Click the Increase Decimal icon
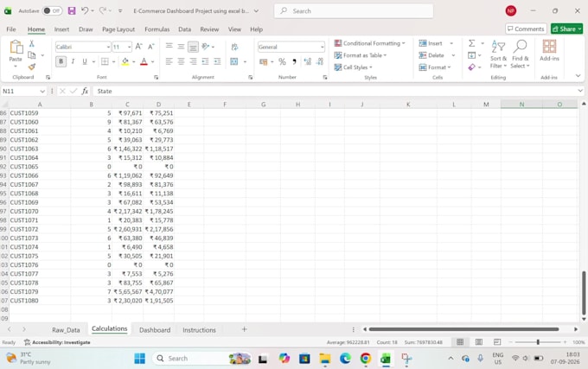Screen dimensions: 588x369 (x=308, y=62)
